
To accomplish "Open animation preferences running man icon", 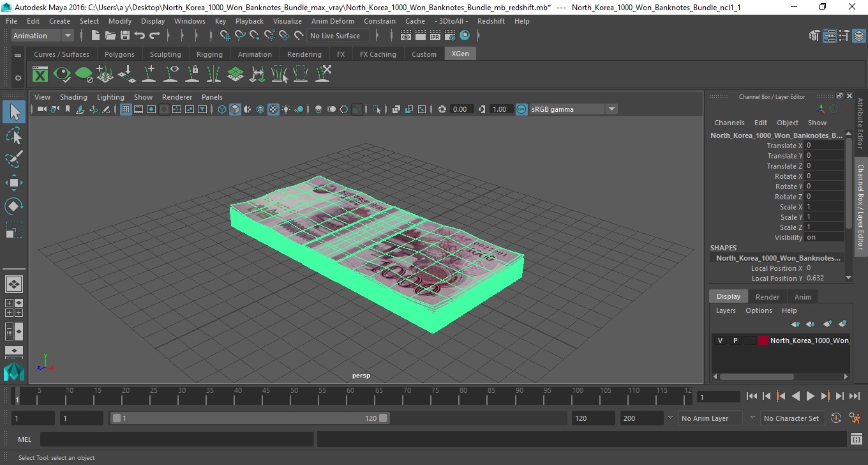I will [x=855, y=418].
